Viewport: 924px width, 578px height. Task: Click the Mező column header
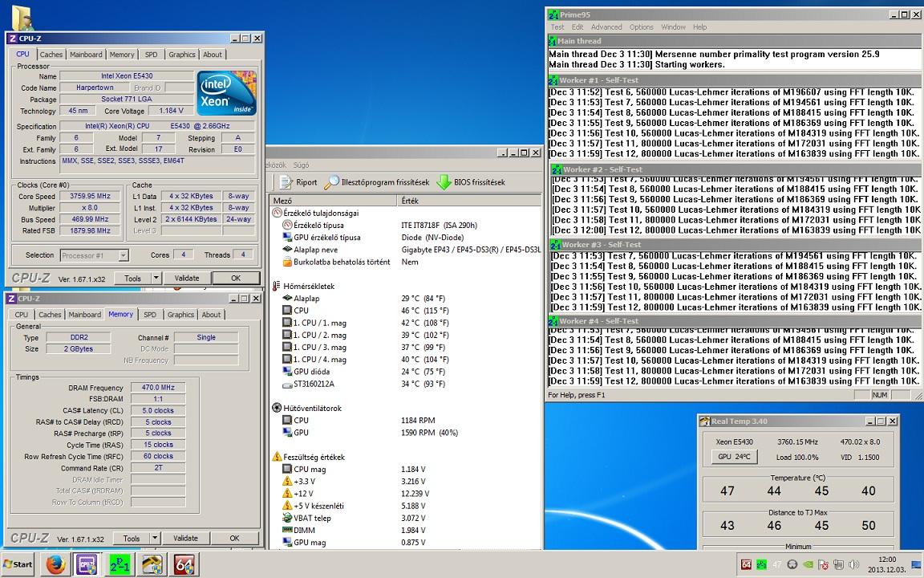(333, 201)
